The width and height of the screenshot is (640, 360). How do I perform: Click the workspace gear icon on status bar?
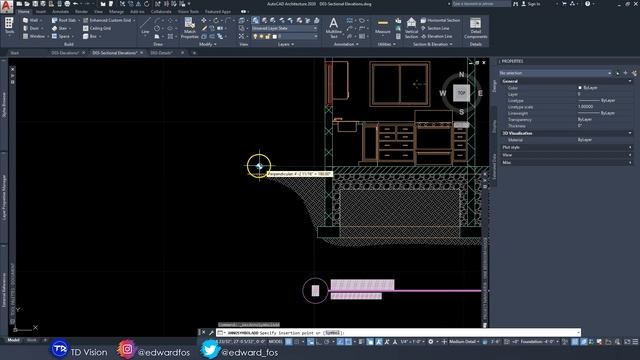431,342
